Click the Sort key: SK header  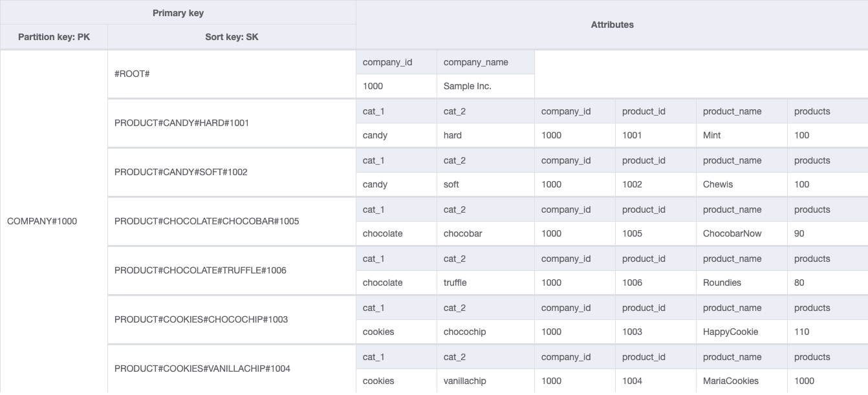point(232,37)
